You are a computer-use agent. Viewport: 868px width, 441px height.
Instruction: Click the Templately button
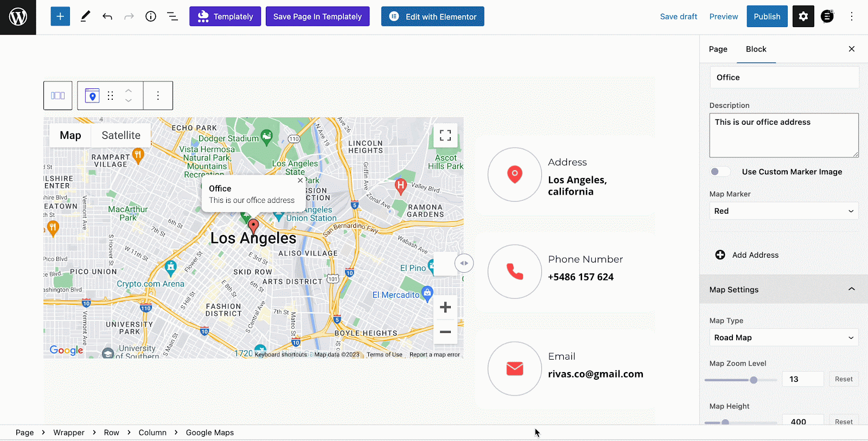(225, 16)
